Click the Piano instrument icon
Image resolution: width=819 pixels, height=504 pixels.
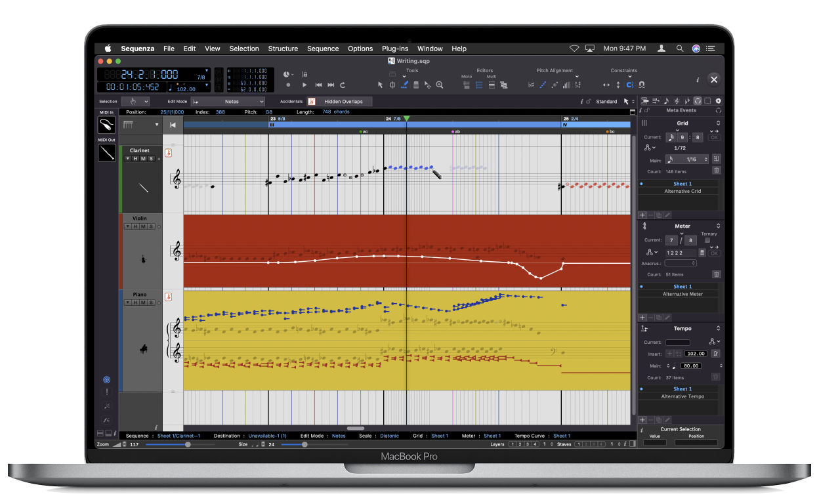(143, 350)
